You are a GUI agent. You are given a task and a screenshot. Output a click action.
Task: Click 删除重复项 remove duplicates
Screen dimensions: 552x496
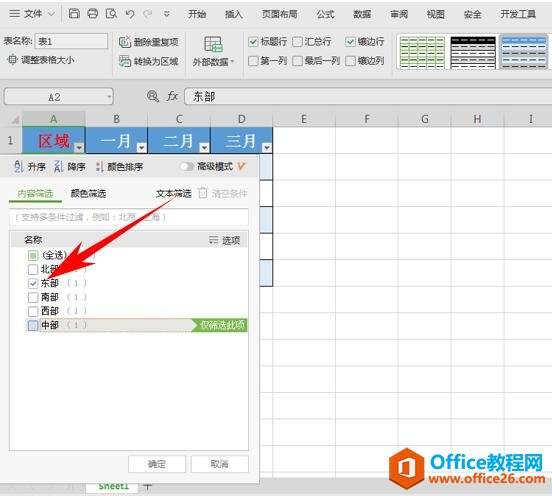click(149, 42)
